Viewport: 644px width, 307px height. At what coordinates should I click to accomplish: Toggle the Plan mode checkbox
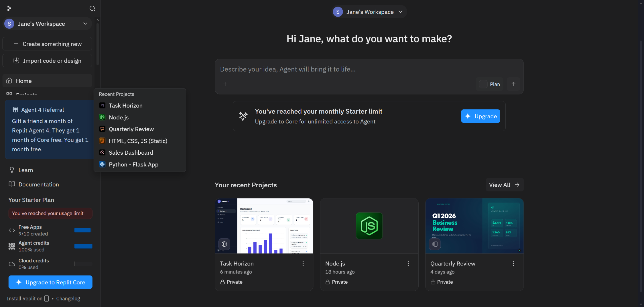tap(483, 84)
